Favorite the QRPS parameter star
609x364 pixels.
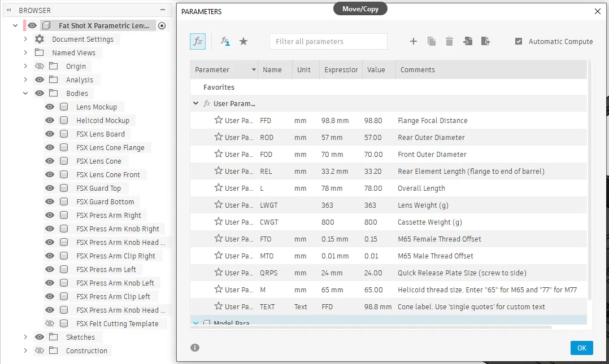tap(219, 273)
